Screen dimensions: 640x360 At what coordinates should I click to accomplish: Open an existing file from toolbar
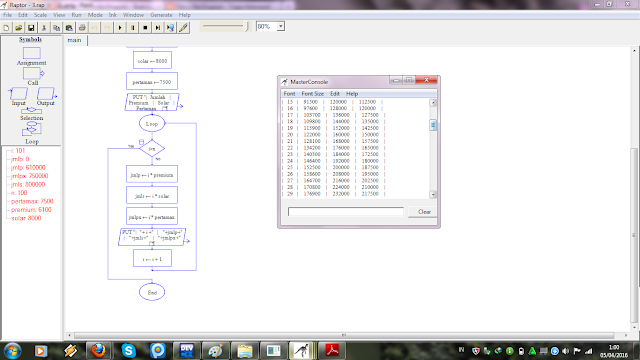pyautogui.click(x=18, y=28)
